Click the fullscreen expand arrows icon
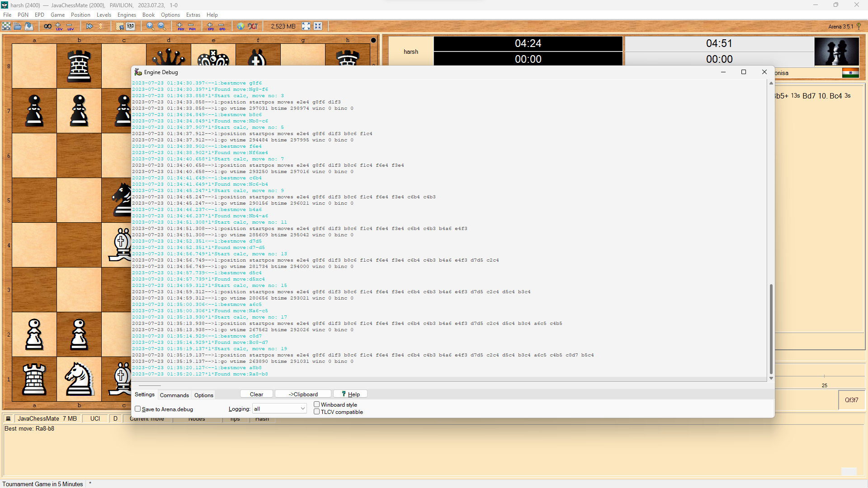Viewport: 868px width, 488px height. click(x=306, y=26)
